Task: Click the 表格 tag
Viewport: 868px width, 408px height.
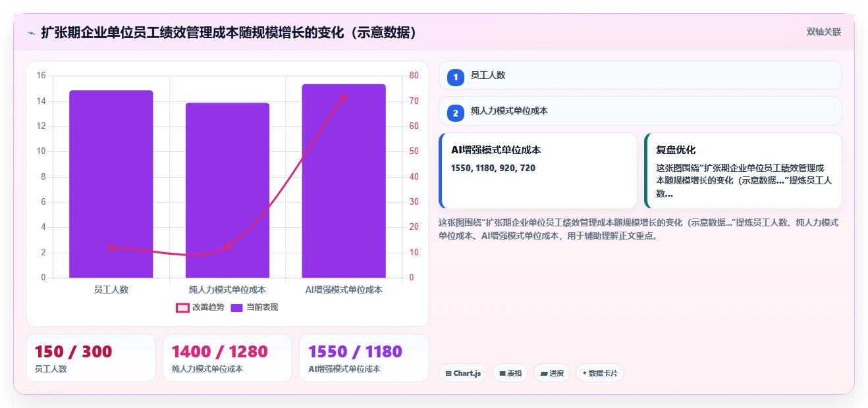Action: pos(510,373)
